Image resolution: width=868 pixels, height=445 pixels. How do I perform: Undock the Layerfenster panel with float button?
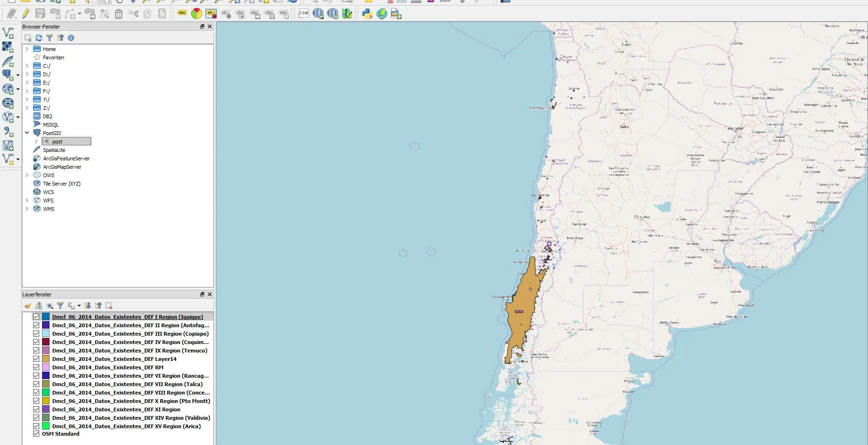(202, 294)
